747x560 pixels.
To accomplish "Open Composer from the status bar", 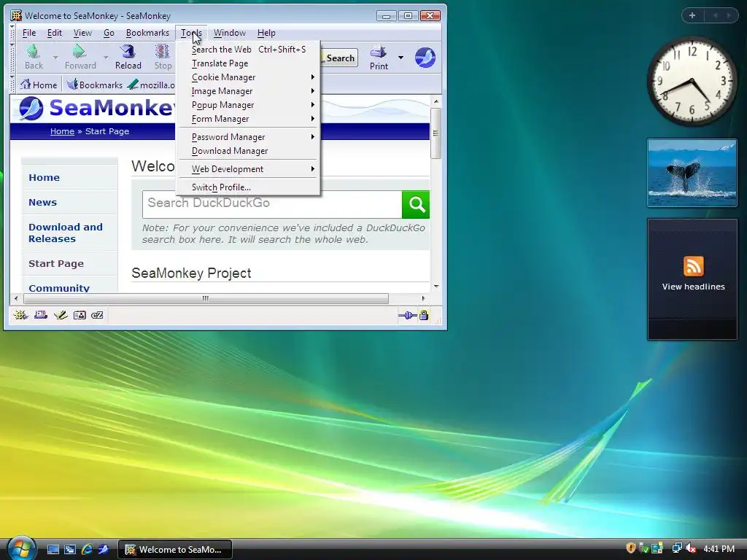I will point(61,315).
